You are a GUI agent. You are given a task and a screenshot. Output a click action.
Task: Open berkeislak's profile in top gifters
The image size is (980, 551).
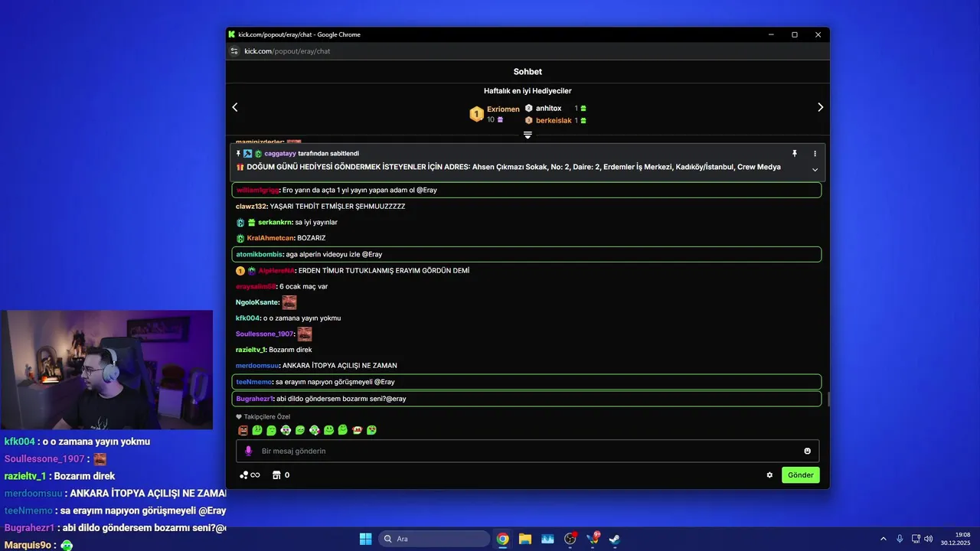(x=554, y=121)
